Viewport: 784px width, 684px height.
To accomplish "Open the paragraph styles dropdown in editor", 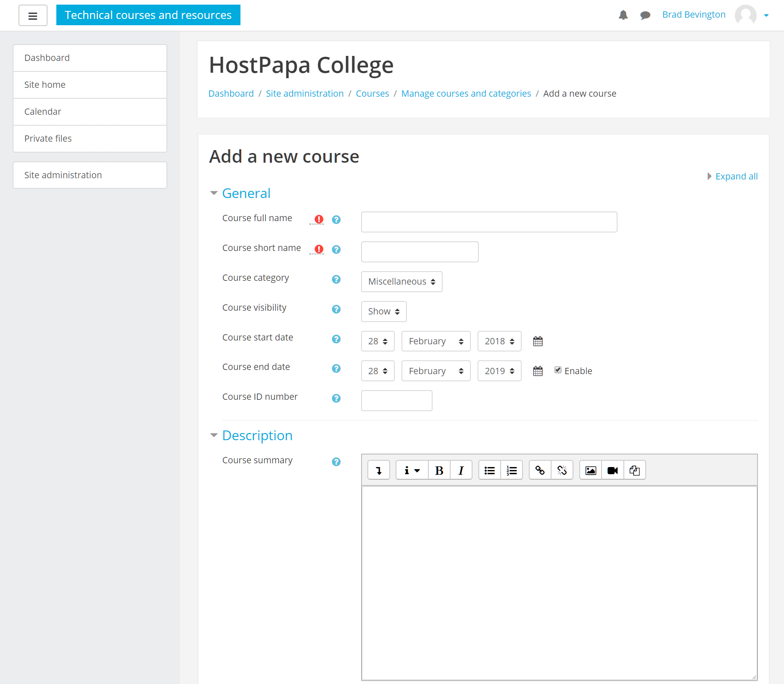I will [x=412, y=470].
